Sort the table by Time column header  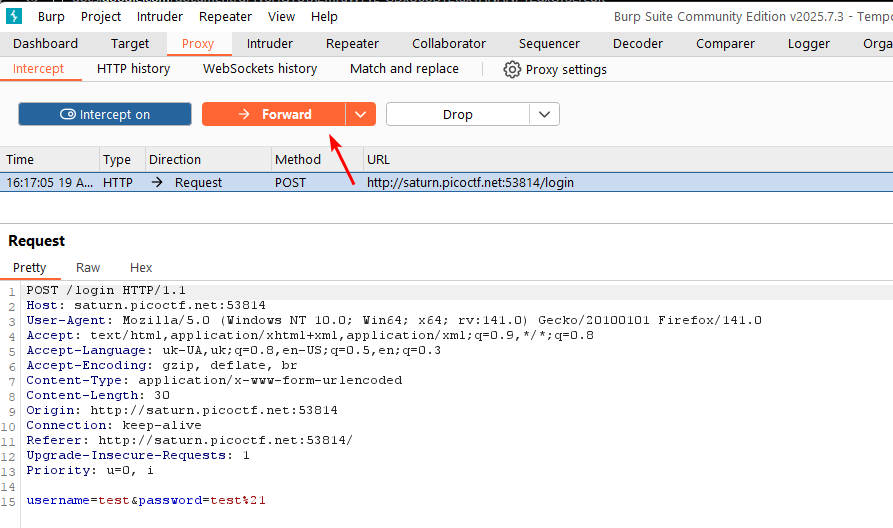pos(20,159)
